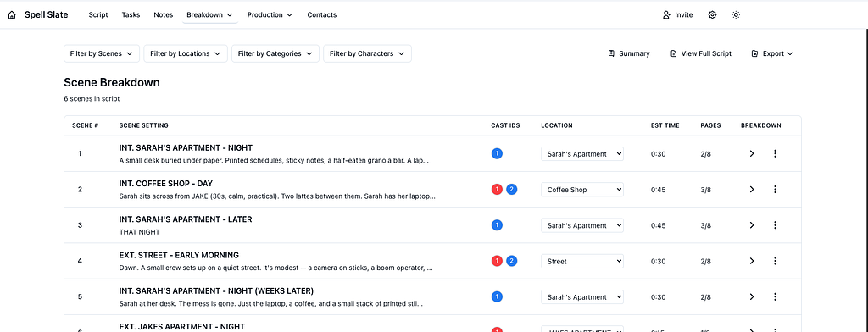Open Filter by Scenes dropdown

click(x=102, y=53)
